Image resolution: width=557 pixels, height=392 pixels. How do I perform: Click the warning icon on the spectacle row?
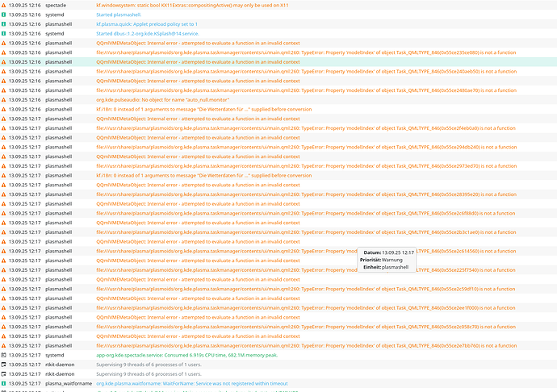(3, 6)
